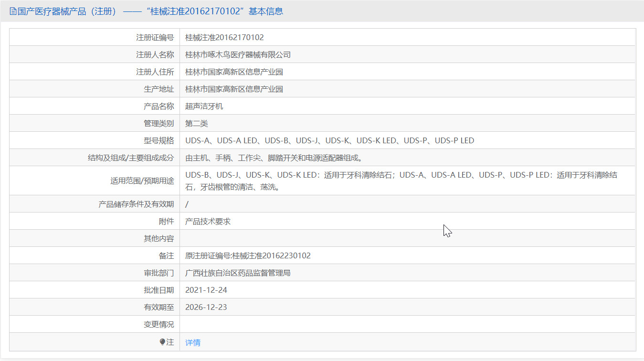Click the 其他内容 label

(x=158, y=238)
